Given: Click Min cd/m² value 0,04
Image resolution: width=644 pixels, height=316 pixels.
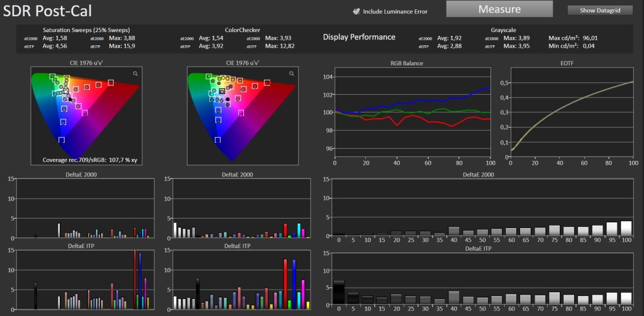Looking at the screenshot, I should (x=589, y=46).
